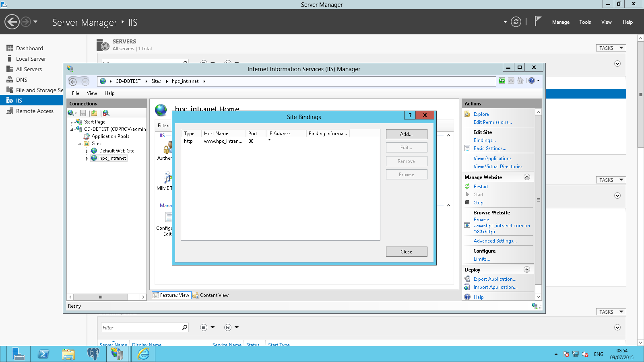Open the Servers TASKS dropdown
This screenshot has height=362, width=644.
(611, 48)
